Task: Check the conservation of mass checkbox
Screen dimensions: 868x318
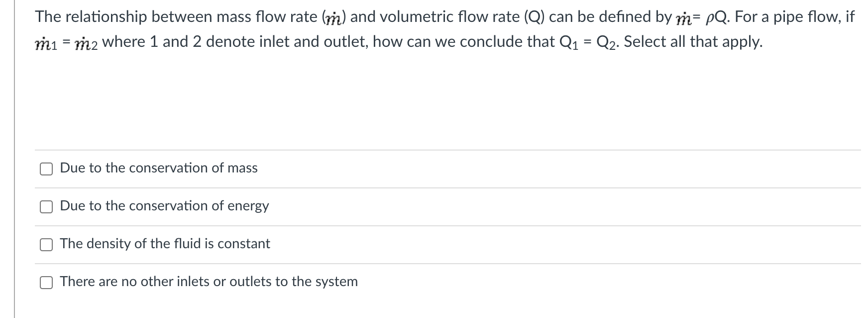Action: pos(46,169)
